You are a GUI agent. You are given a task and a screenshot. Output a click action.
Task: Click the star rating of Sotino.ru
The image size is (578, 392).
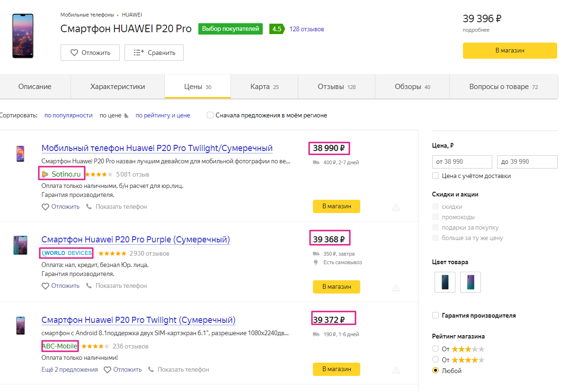pos(98,174)
